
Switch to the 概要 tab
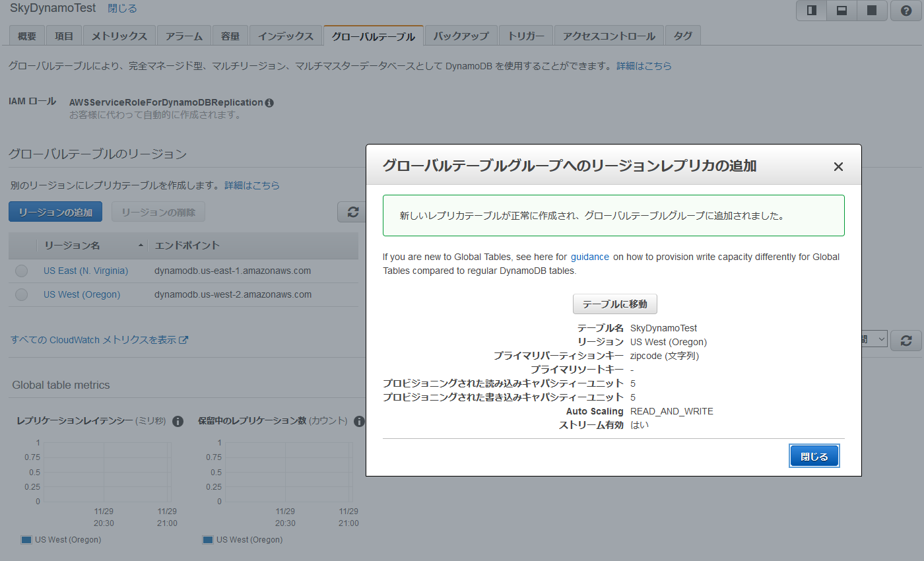click(27, 36)
